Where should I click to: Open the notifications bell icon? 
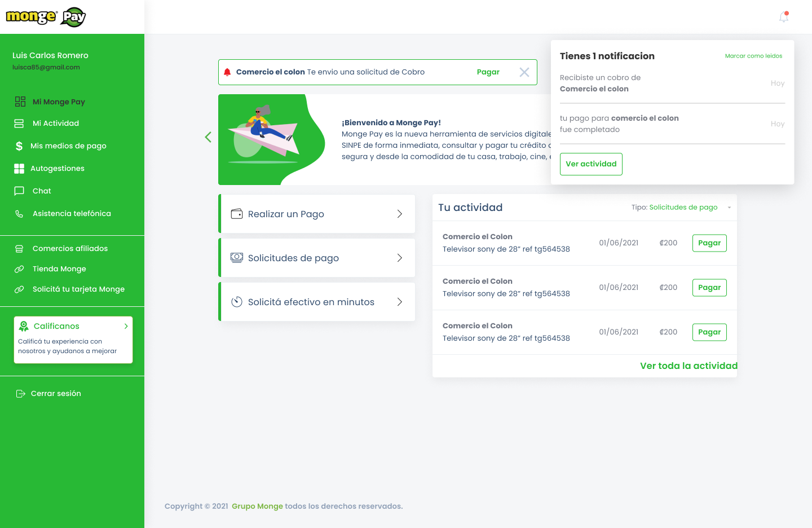coord(784,17)
